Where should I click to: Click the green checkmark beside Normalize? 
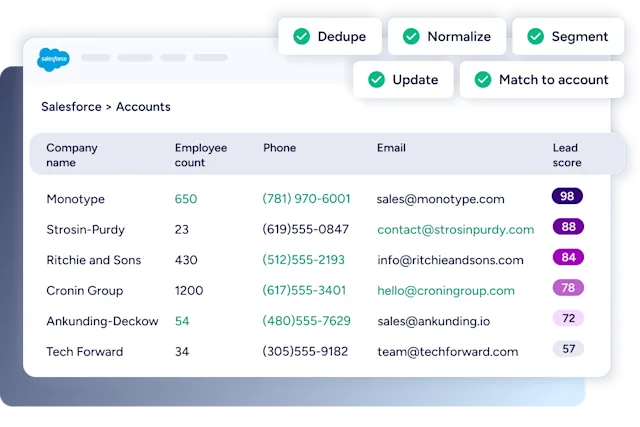point(411,36)
